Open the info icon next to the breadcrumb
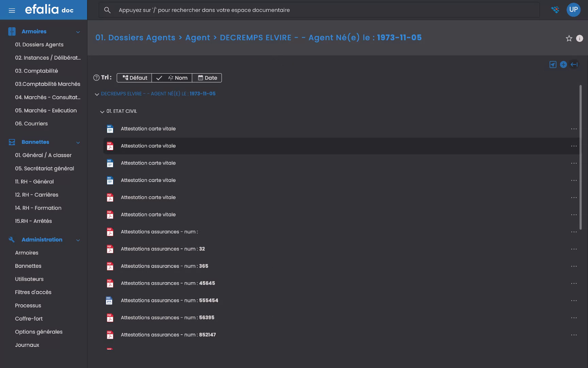The width and height of the screenshot is (588, 368). pos(579,39)
